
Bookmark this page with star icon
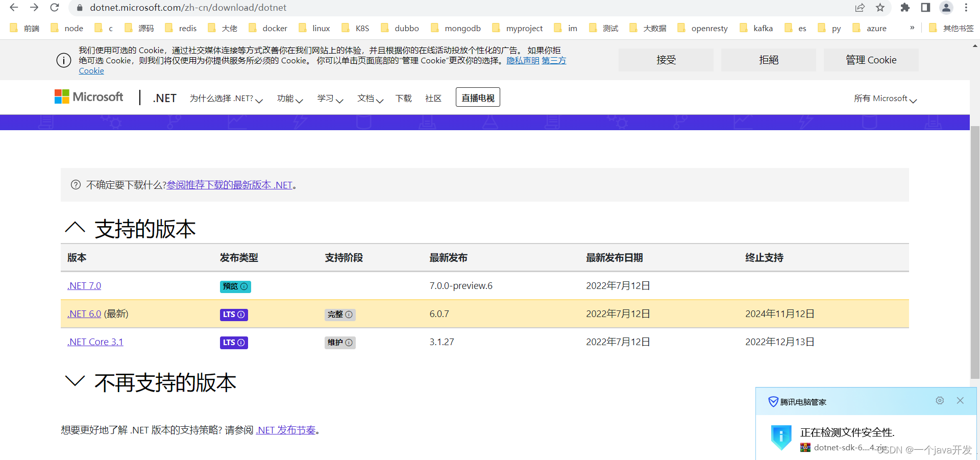[880, 8]
